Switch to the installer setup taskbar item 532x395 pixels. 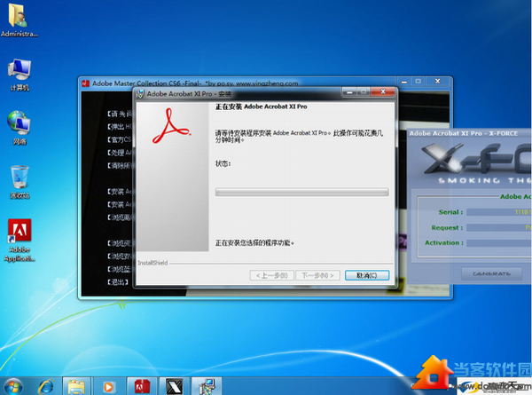pos(207,386)
